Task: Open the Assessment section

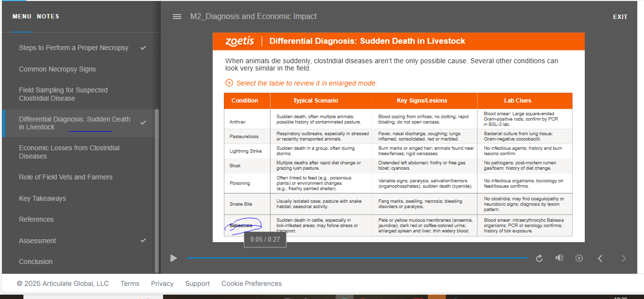Action: point(37,241)
